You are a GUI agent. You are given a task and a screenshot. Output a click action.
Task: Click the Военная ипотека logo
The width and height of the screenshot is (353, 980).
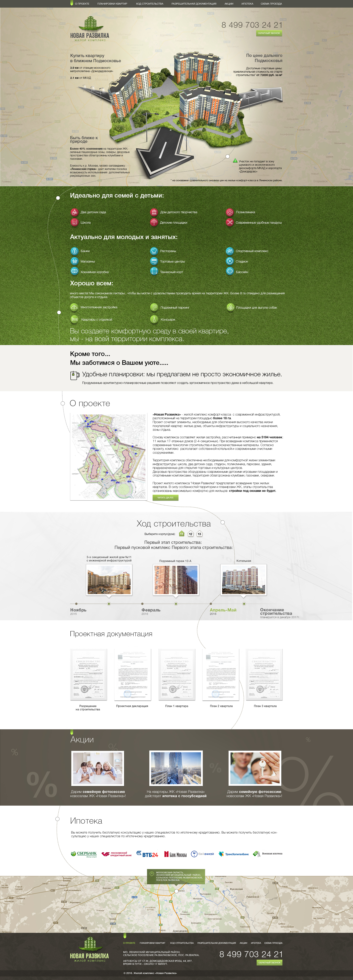[268, 854]
